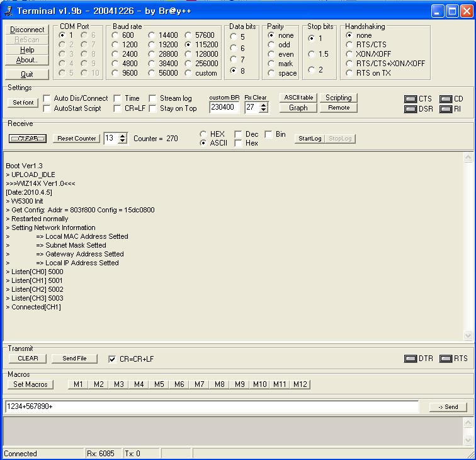Decrease the receive counter byte value
The height and width of the screenshot is (460, 476).
(122, 141)
